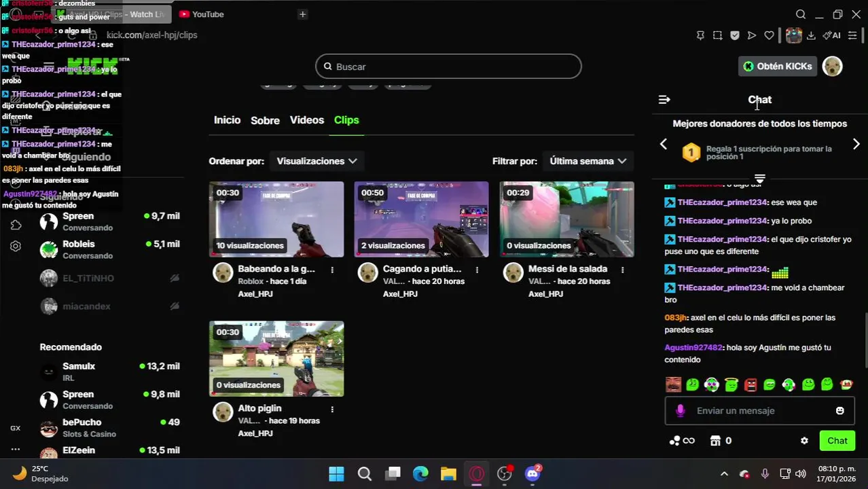Screen dimensions: 868x489
Task: Open the AI assistant button
Action: (x=832, y=35)
